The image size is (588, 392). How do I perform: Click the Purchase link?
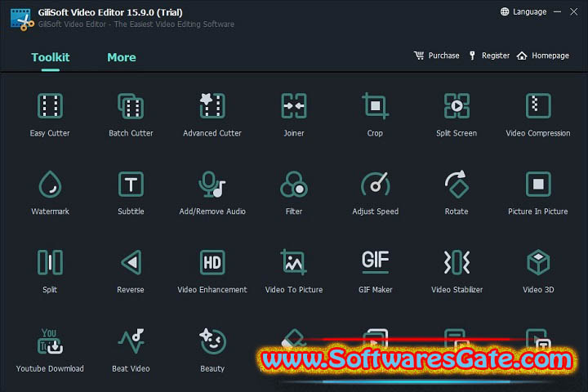(436, 56)
